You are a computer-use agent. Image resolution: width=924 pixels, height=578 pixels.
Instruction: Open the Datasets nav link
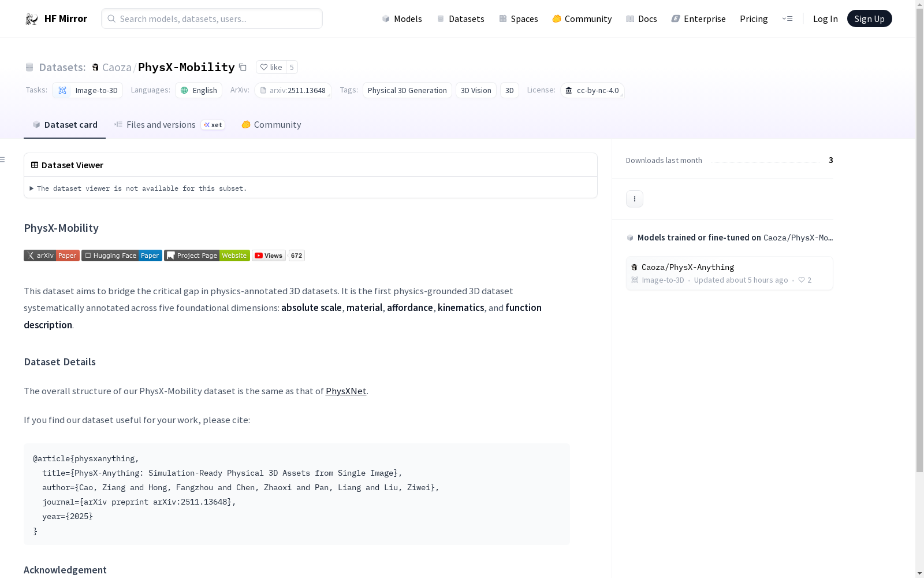click(460, 18)
